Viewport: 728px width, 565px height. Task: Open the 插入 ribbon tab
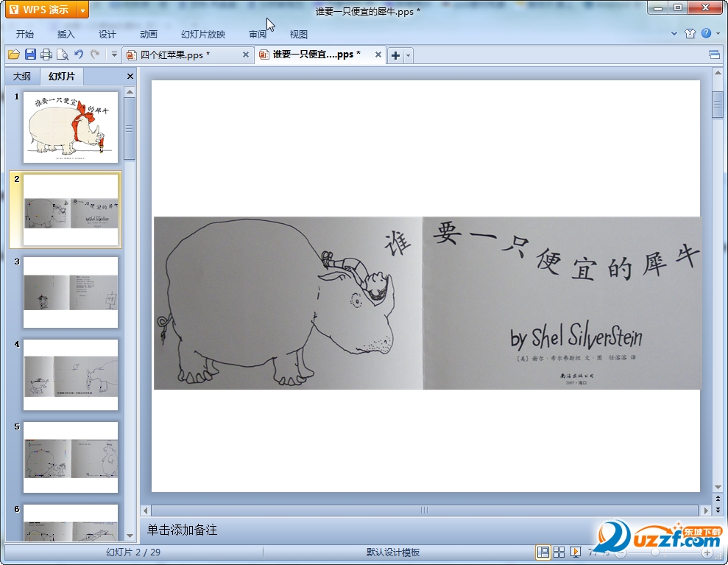coord(66,34)
